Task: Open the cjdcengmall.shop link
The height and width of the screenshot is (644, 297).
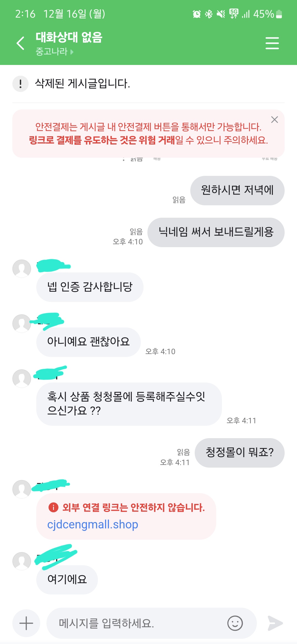Action: coord(93,524)
